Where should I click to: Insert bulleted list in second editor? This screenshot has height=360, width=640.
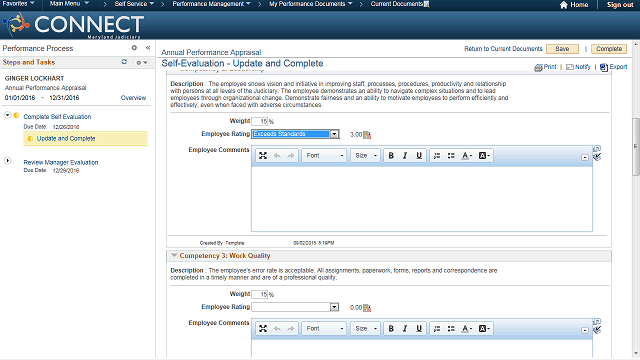(x=451, y=329)
